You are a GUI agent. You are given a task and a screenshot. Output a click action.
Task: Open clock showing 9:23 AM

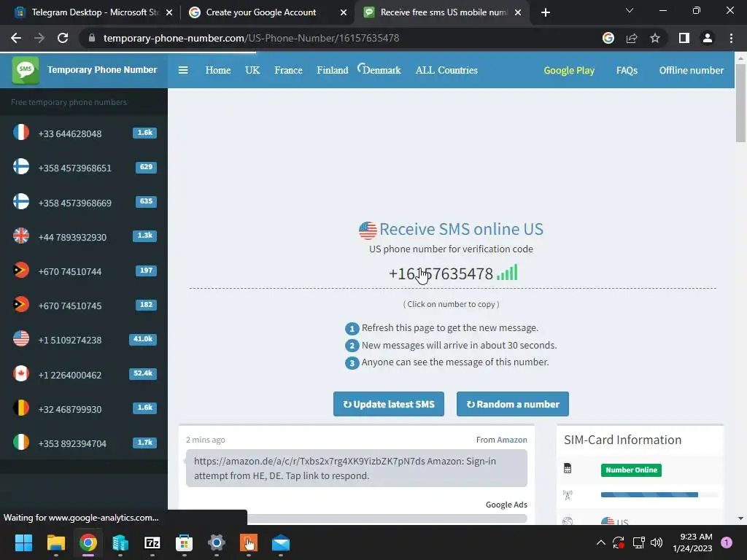click(692, 542)
